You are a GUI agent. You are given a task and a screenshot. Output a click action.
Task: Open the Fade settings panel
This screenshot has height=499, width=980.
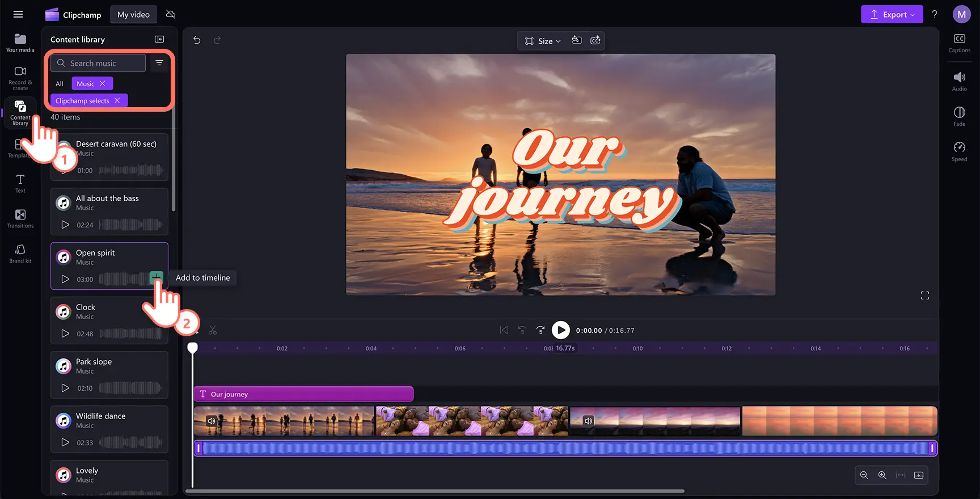959,117
